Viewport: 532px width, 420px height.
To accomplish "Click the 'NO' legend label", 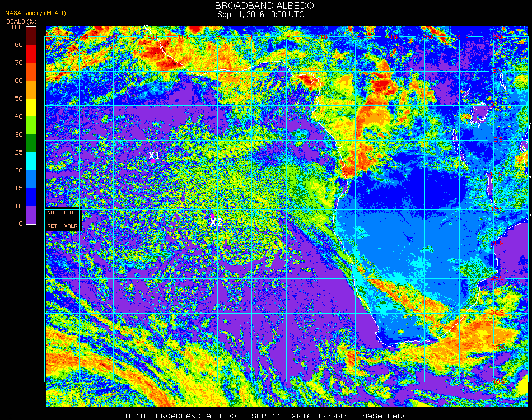I will click(x=50, y=213).
